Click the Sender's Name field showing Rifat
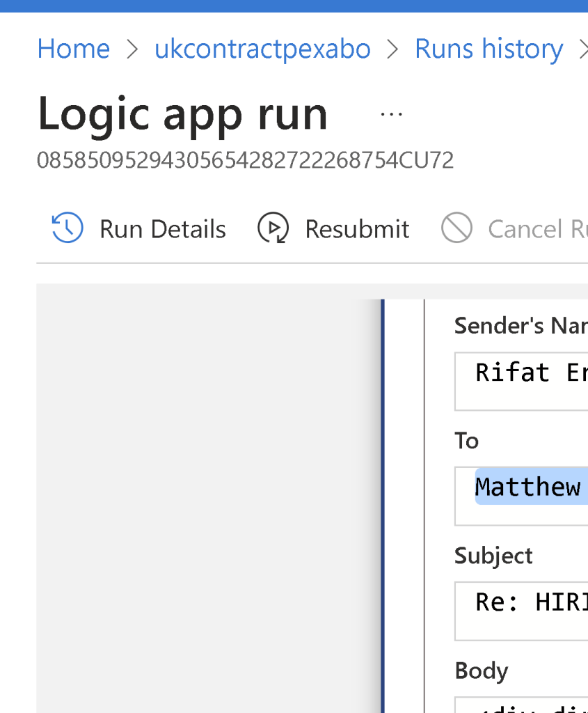 coord(521,381)
